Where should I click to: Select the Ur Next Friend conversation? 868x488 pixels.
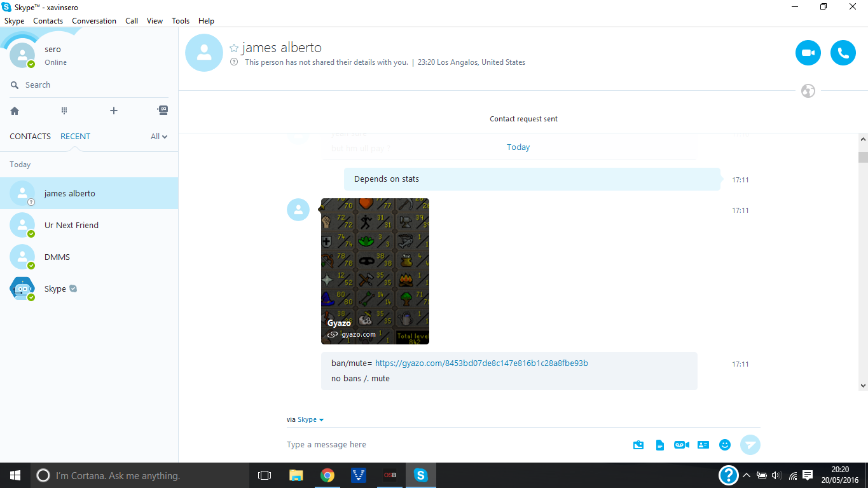(x=89, y=225)
